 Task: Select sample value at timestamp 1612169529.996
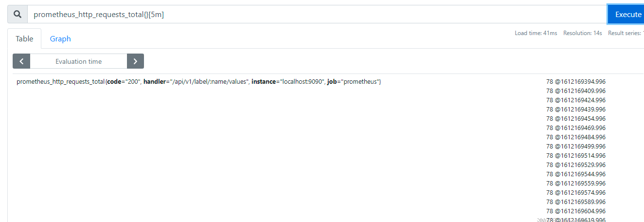click(576, 165)
